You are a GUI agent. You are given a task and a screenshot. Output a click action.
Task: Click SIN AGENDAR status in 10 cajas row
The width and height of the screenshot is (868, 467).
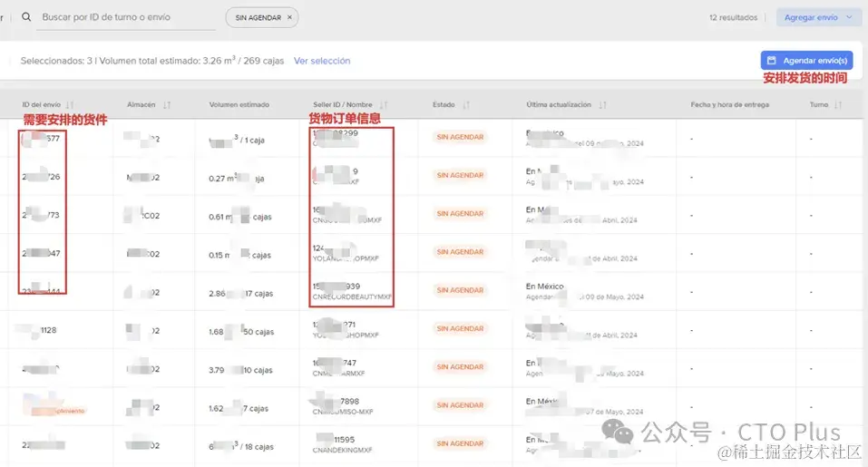point(460,367)
